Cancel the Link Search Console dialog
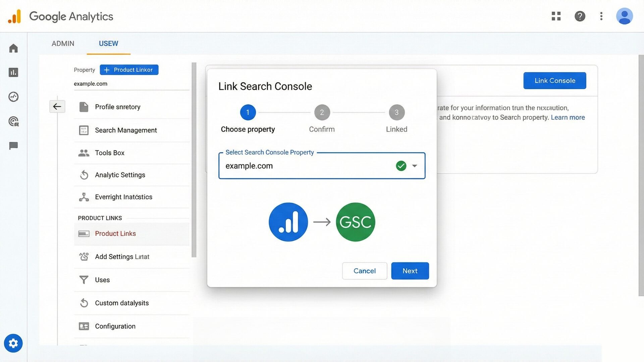 365,271
